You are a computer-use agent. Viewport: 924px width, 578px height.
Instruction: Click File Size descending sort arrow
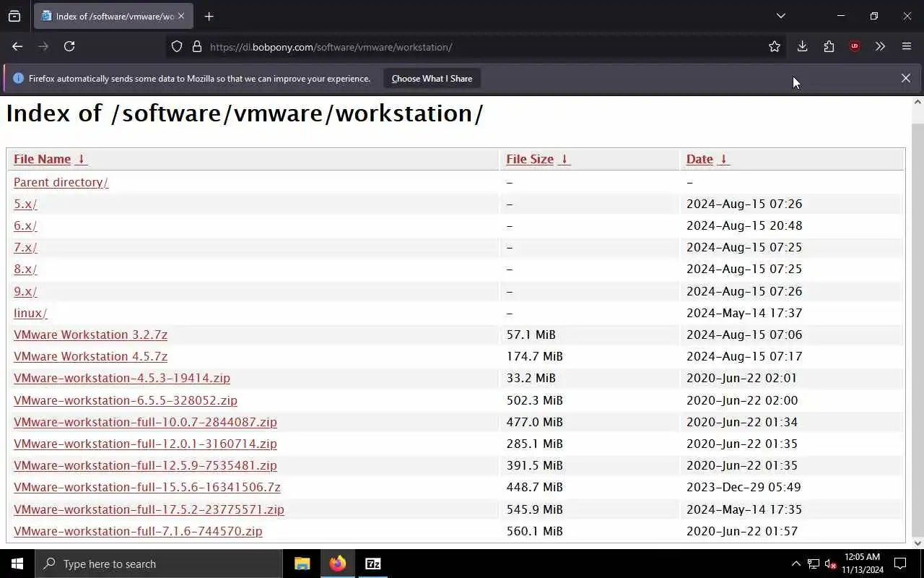click(x=565, y=159)
